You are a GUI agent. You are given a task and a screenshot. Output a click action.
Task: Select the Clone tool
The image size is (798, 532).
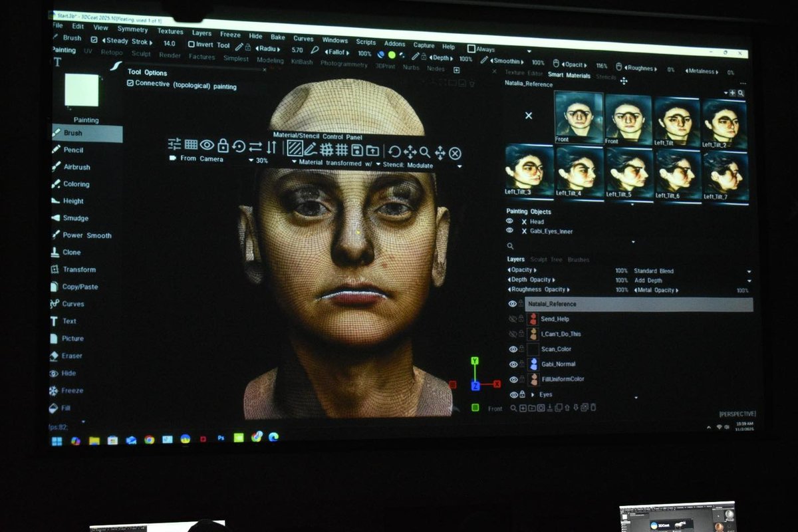(x=71, y=253)
